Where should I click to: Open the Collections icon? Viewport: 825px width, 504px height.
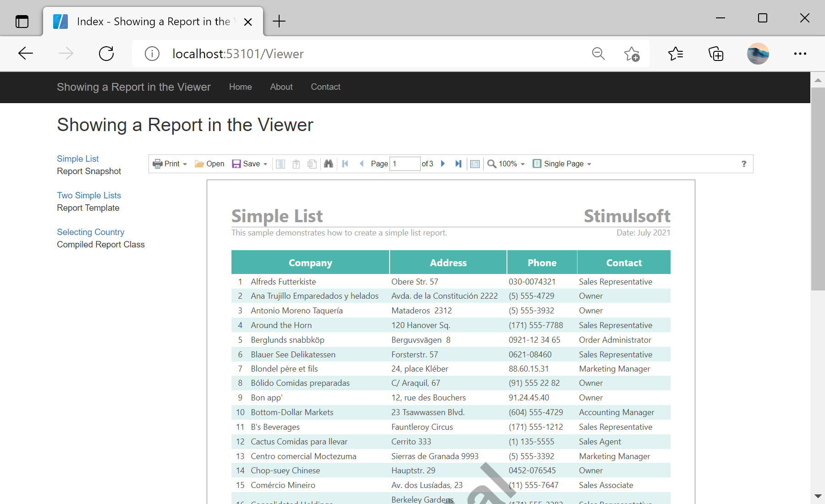coord(716,54)
